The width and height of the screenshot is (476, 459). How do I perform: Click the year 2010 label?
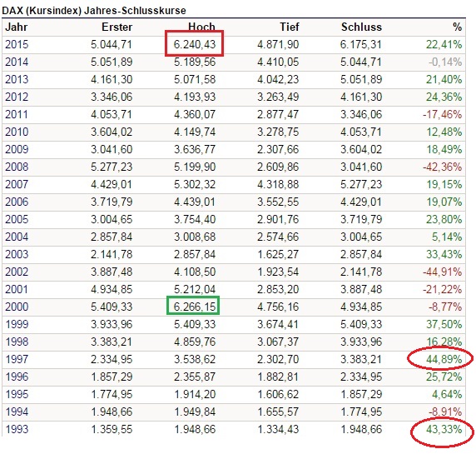(17, 132)
